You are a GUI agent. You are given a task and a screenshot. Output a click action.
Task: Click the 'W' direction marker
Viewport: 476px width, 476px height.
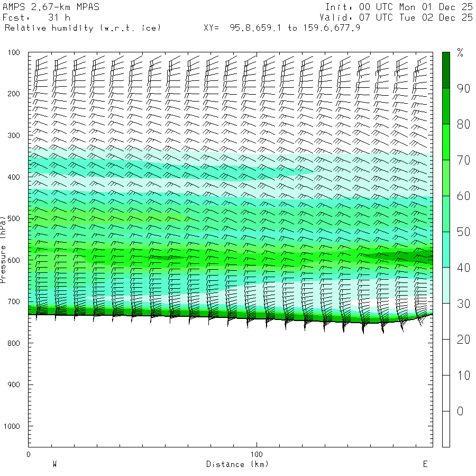[54, 464]
